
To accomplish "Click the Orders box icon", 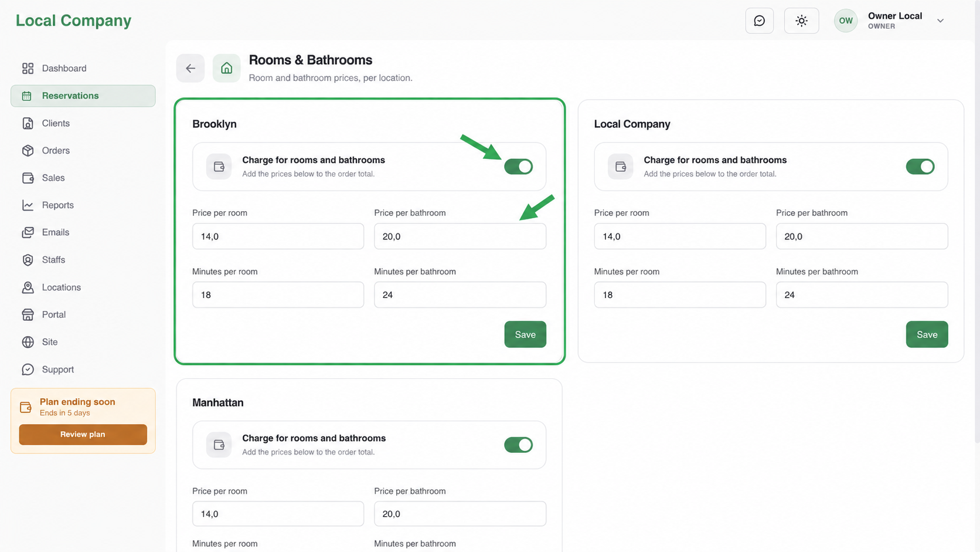I will (28, 151).
